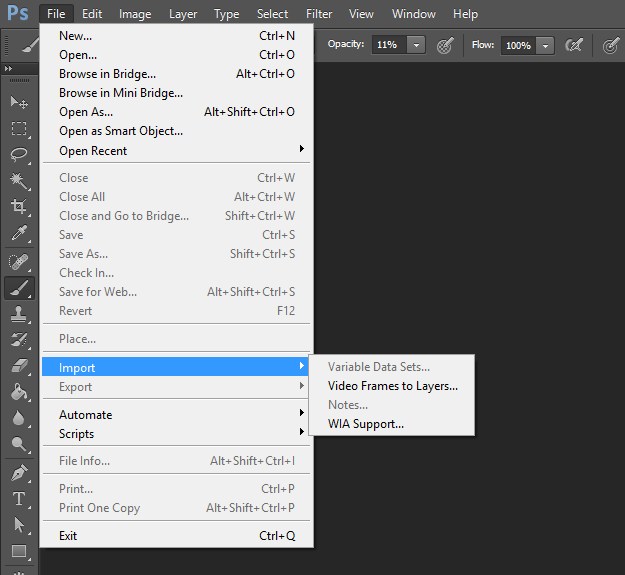Choose Browse in Bridge...
Screen dimensions: 625x575
[176, 74]
